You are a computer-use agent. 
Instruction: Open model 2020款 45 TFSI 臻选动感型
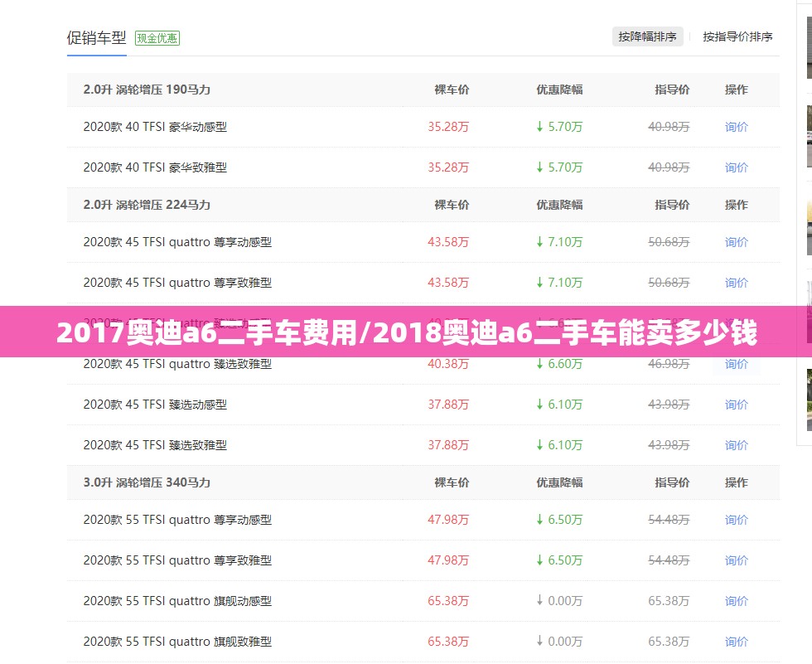coord(155,405)
